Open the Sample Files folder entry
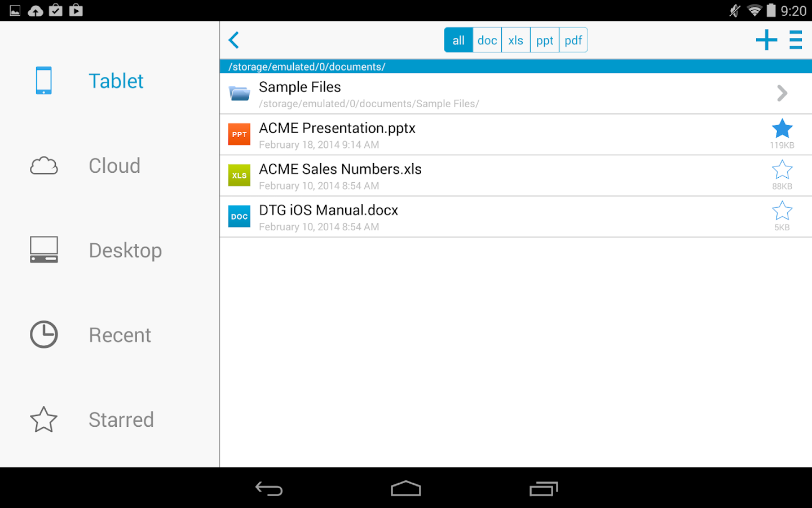 pyautogui.click(x=395, y=93)
